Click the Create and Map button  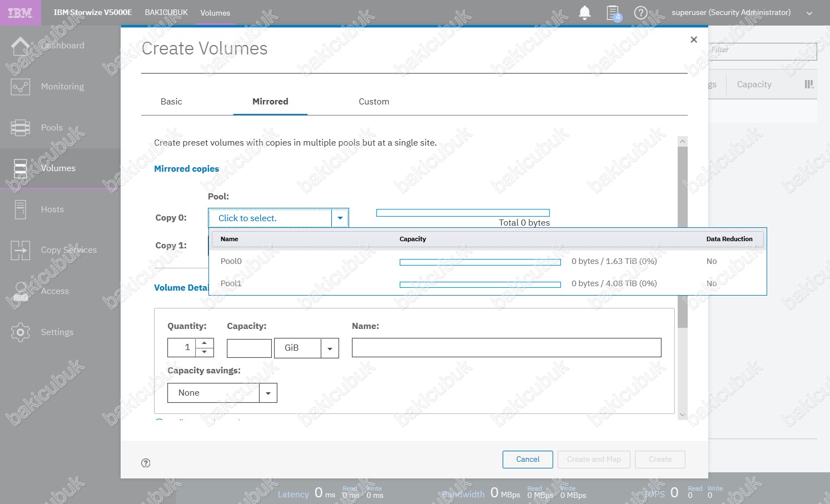click(x=594, y=460)
